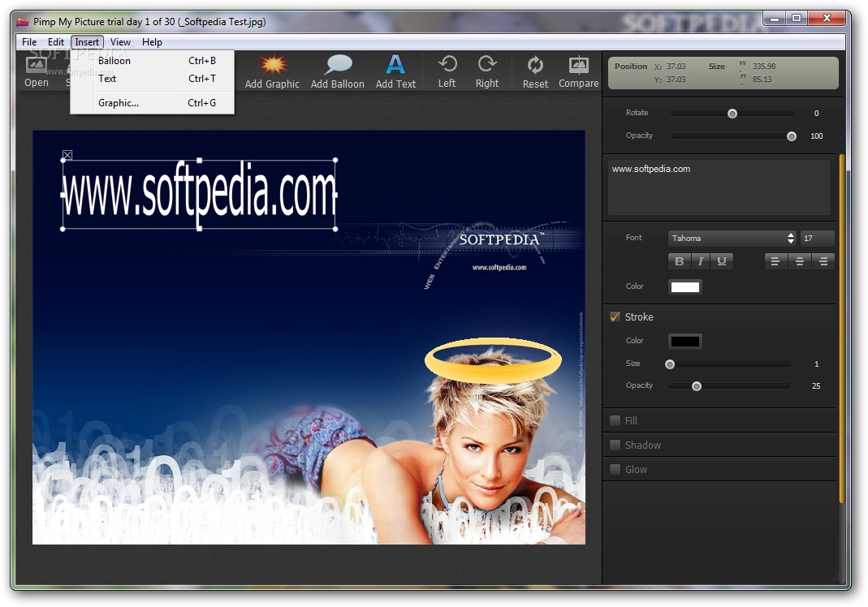Maximize the Pimp My Picture window
This screenshot has width=868, height=607.
coord(796,19)
